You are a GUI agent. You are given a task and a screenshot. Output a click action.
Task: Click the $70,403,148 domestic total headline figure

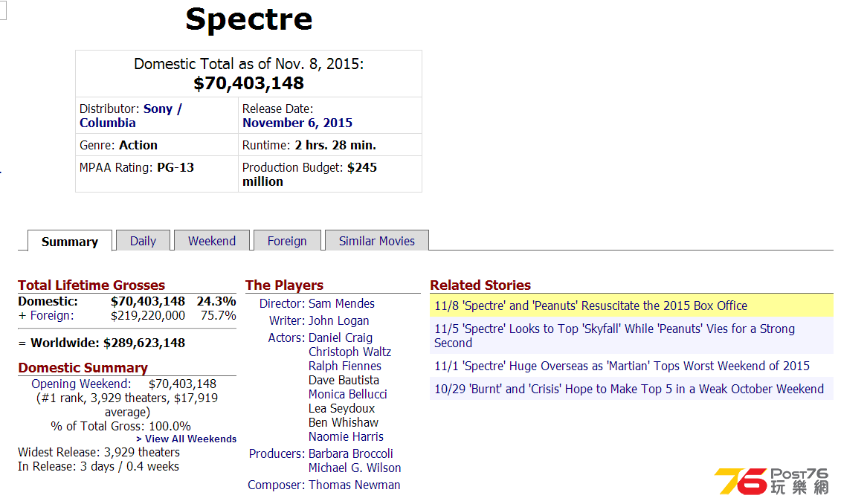[x=249, y=83]
